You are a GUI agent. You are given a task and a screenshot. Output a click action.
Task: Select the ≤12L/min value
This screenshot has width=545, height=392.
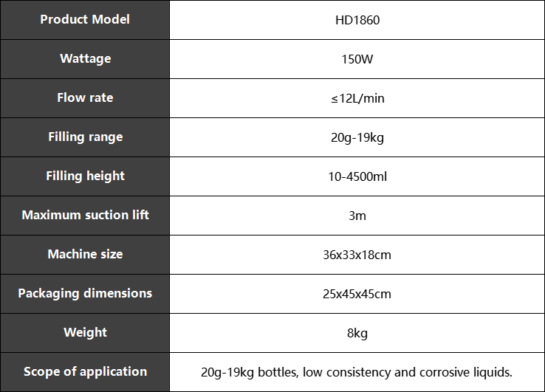pyautogui.click(x=357, y=99)
